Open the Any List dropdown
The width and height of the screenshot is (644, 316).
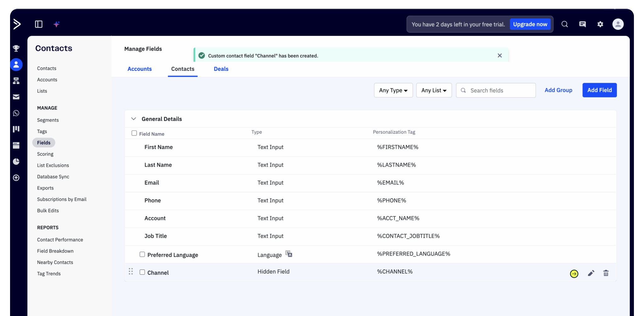[434, 90]
